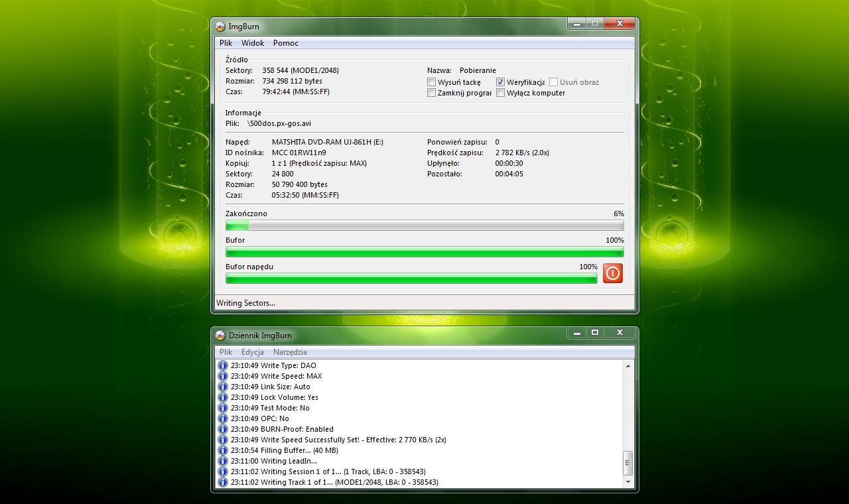Click the Dziennik ImgBurn title bar icon
Viewport: 849px width, 504px height.
[x=221, y=335]
